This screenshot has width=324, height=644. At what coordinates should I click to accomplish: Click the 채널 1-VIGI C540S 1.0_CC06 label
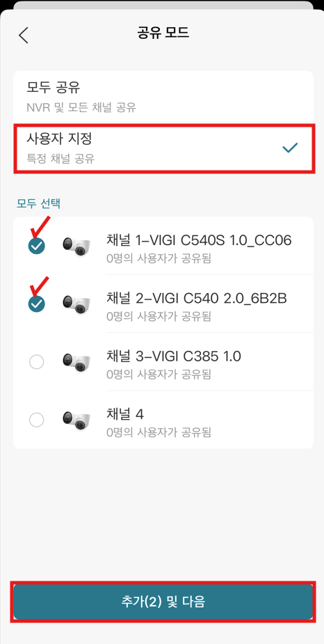tap(199, 240)
